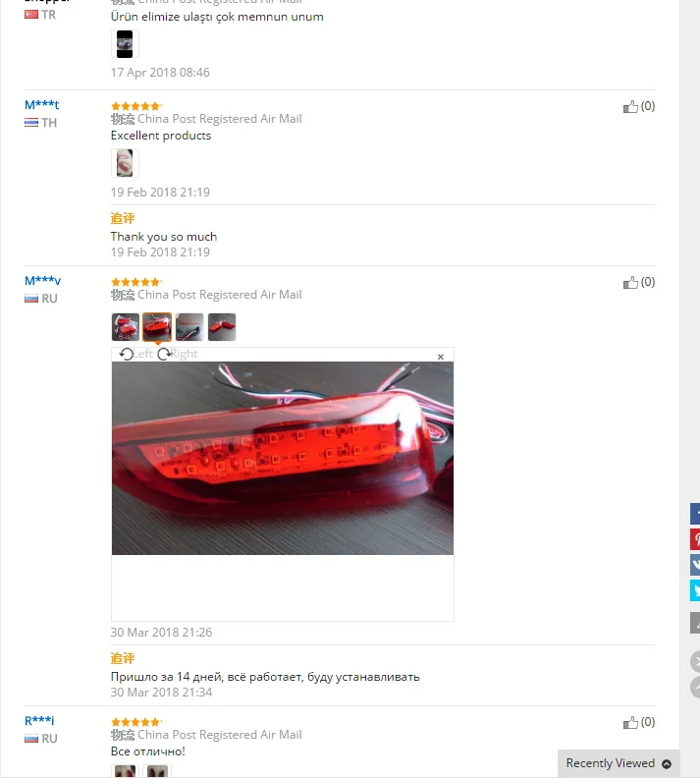Open reviewer M***v's profile
Viewport: 700px width, 779px height.
pyautogui.click(x=42, y=281)
